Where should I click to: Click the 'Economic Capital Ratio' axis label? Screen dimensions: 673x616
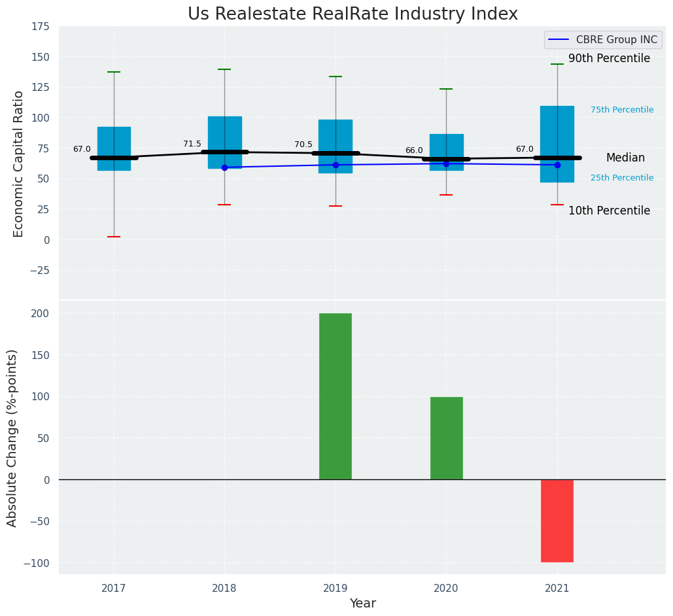pyautogui.click(x=18, y=163)
